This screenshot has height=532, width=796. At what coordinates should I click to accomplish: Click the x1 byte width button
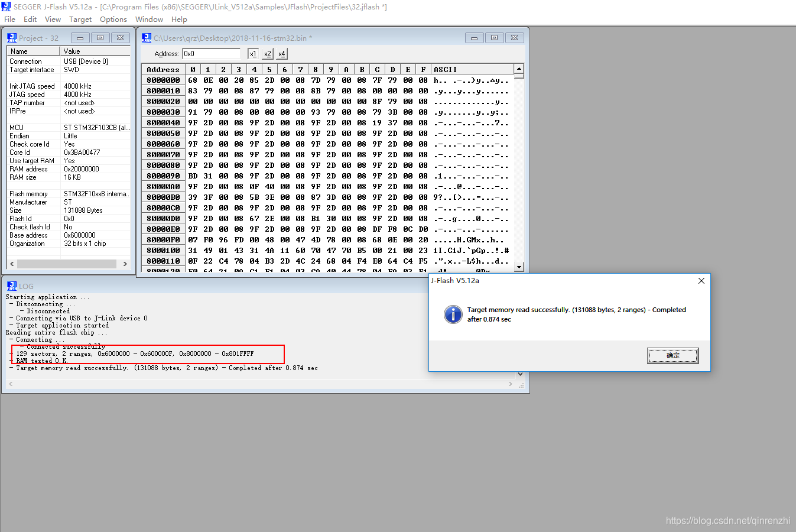(253, 54)
